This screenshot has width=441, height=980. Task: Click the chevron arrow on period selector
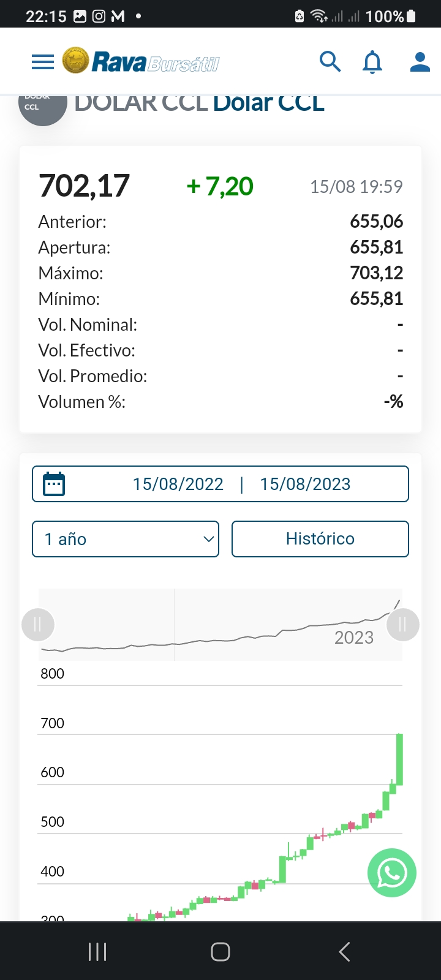point(208,539)
